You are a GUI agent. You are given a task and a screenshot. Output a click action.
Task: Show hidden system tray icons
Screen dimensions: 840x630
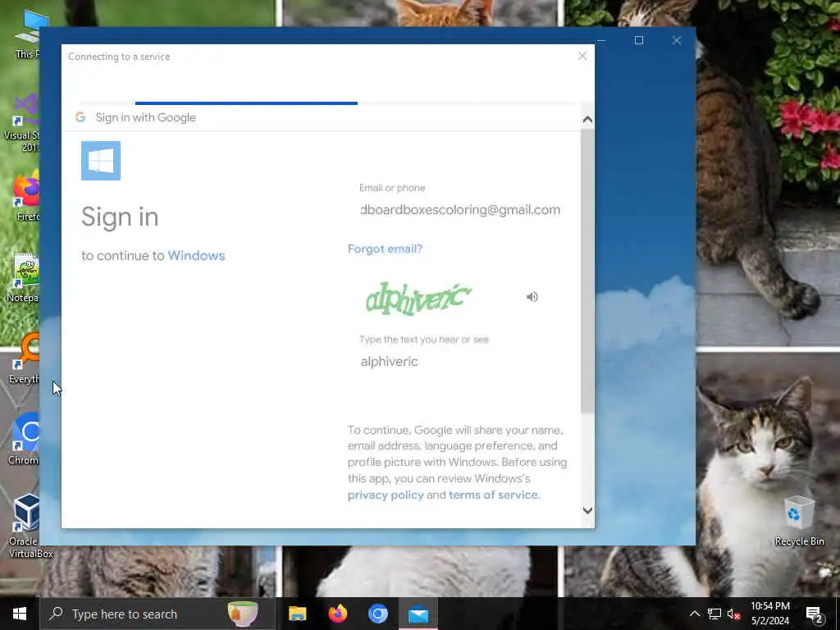pos(694,614)
